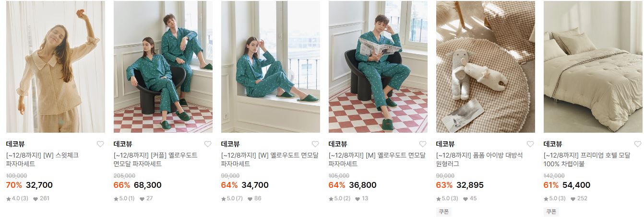644x217 pixels.
Task: Toggle wishlist heart for 커플 옐로우도트 파자마세트
Action: 208,144
